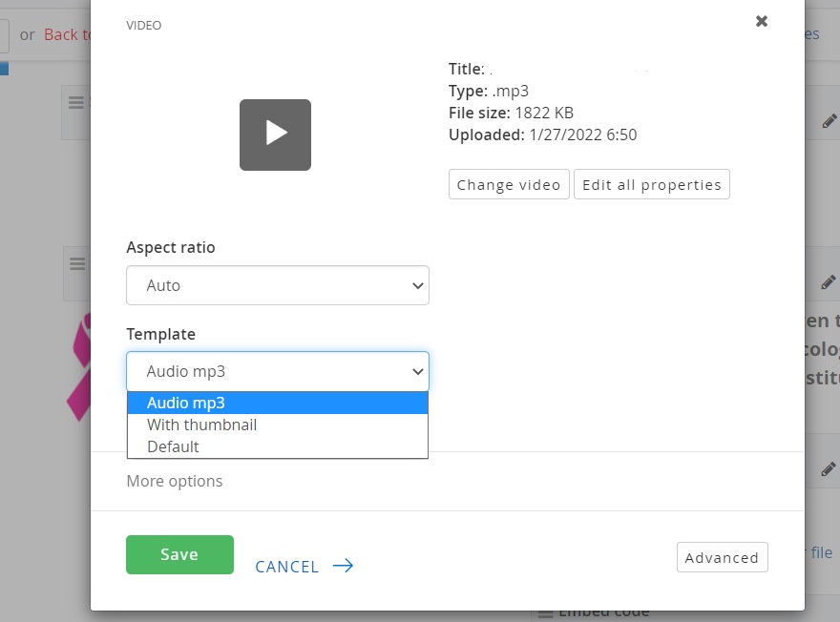Click the Change video button
This screenshot has height=622, width=840.
(x=509, y=184)
